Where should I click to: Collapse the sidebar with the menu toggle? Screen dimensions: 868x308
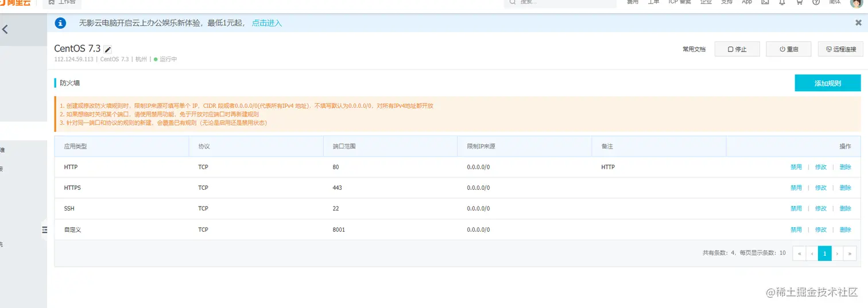tap(44, 229)
